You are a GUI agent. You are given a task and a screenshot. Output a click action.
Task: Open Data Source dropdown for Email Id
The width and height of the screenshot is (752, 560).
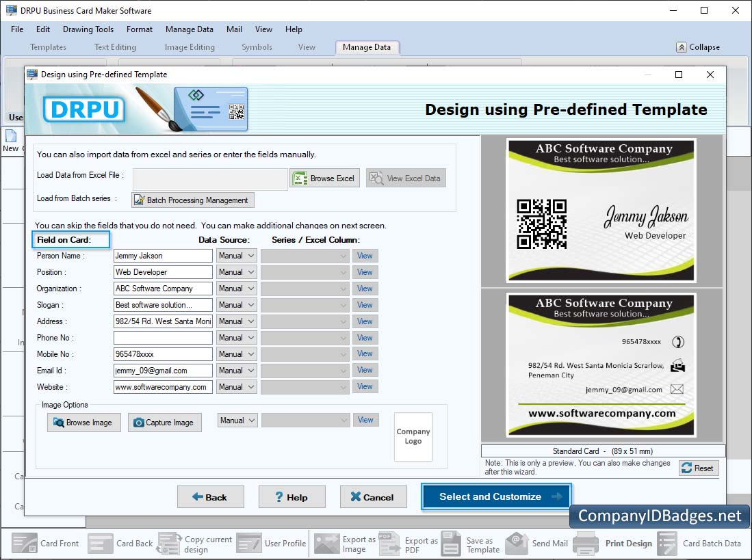pos(237,371)
